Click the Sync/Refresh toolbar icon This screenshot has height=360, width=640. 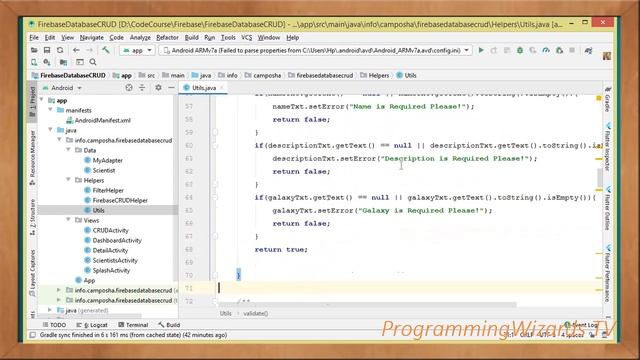[x=60, y=50]
